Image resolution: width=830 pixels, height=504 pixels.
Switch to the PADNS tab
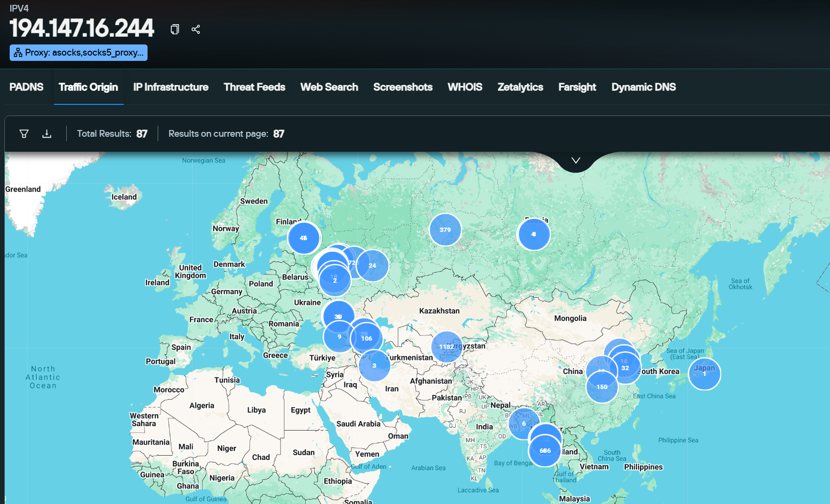click(26, 87)
